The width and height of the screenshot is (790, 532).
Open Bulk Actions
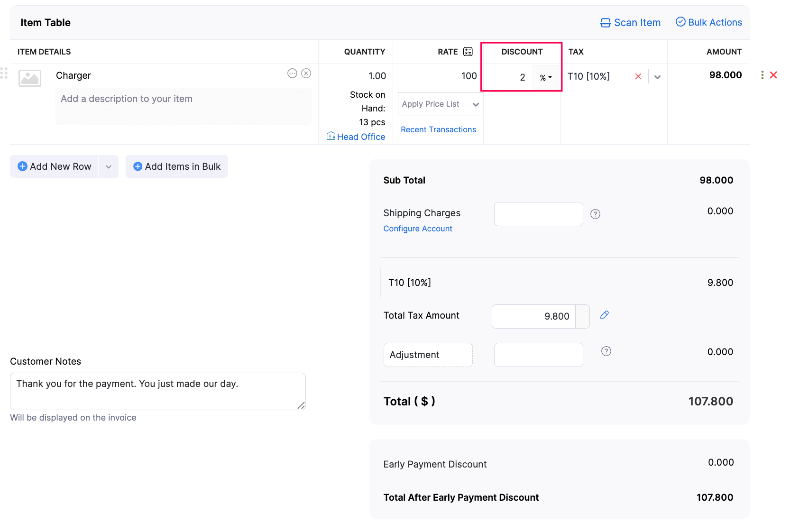point(708,22)
